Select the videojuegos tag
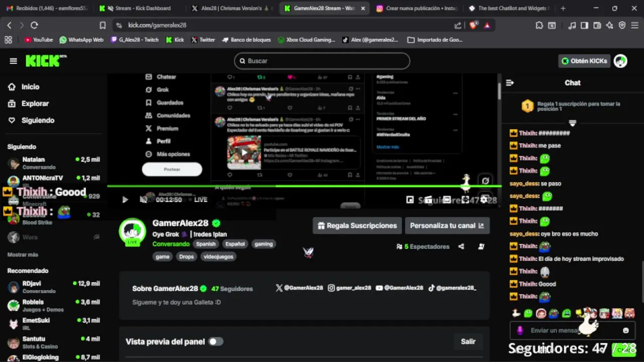This screenshot has height=362, width=644. click(x=218, y=256)
